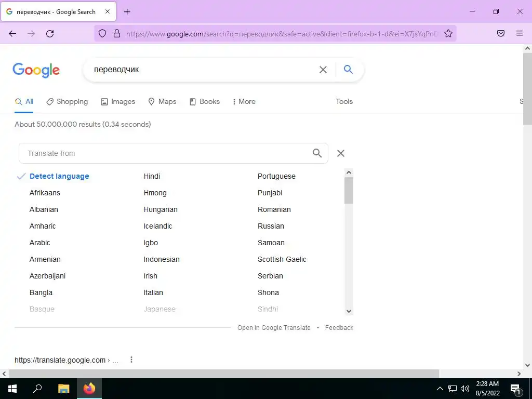Select Scottish Gaelic language
This screenshot has height=399, width=532.
pyautogui.click(x=282, y=259)
